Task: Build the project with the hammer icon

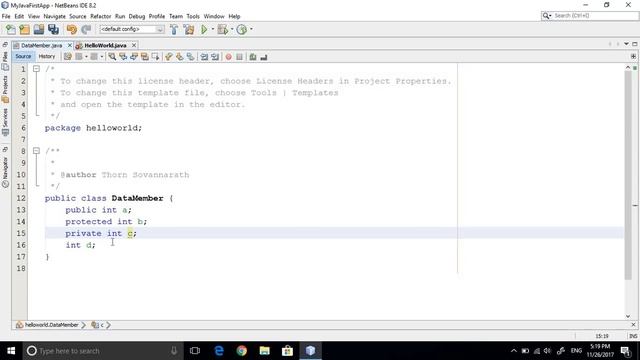Action: pos(174,29)
